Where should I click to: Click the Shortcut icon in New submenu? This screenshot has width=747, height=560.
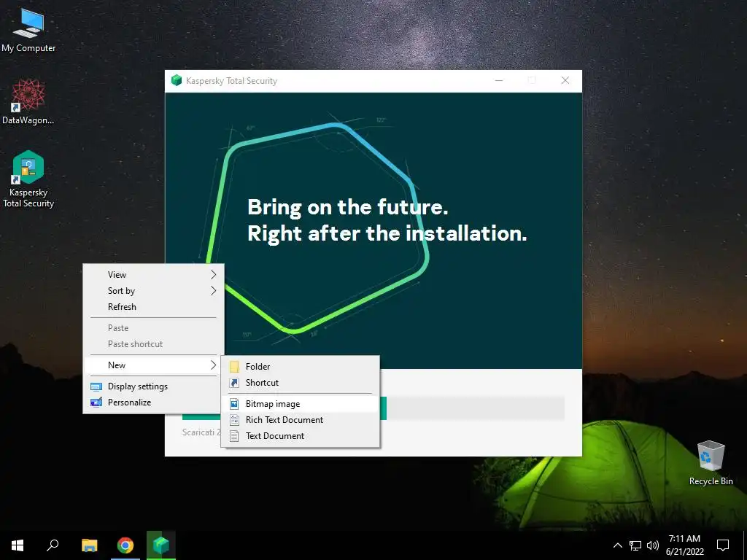point(234,383)
